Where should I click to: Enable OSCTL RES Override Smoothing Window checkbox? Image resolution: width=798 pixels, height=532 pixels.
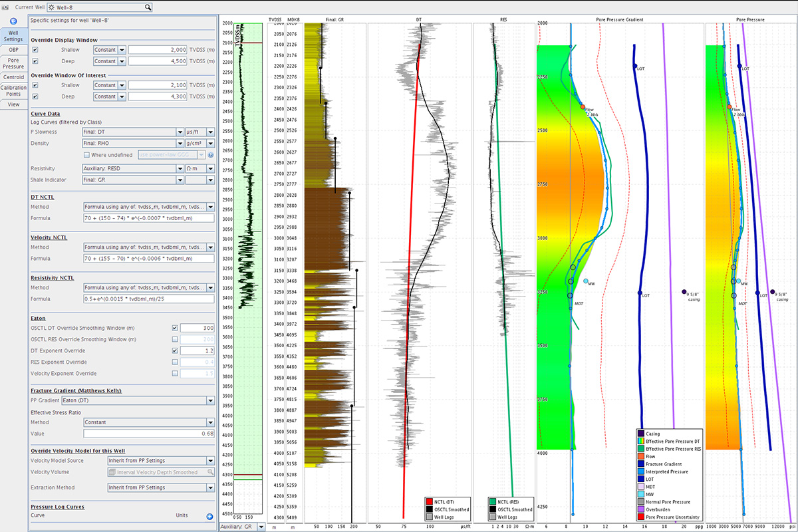pyautogui.click(x=175, y=339)
